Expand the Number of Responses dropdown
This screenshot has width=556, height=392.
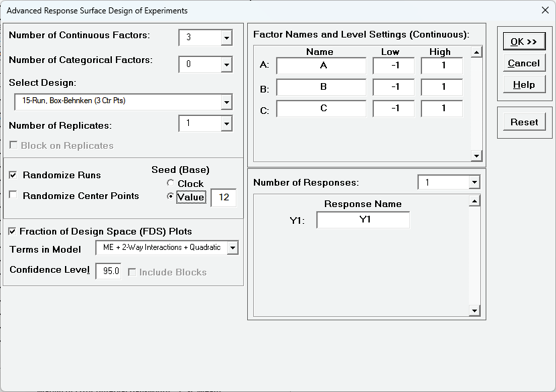[474, 182]
